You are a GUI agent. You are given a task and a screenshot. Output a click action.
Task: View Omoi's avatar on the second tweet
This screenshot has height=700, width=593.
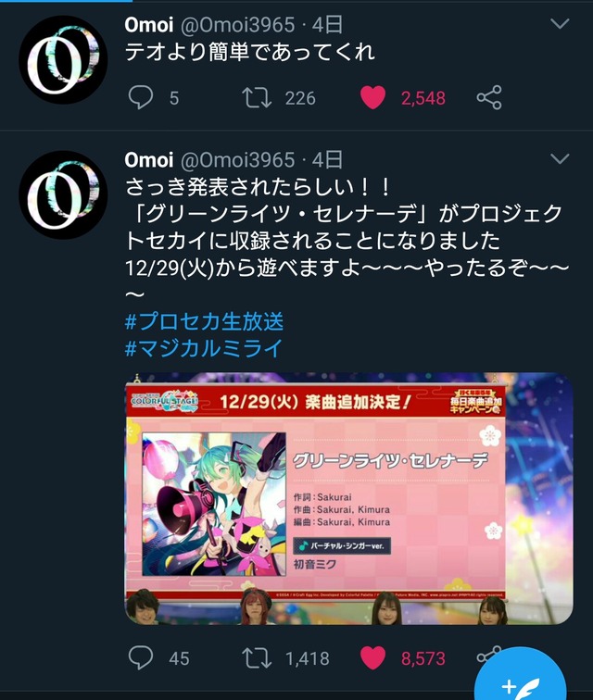click(63, 195)
